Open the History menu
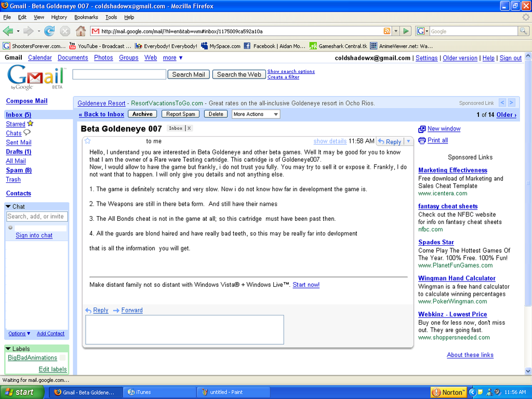The height and width of the screenshot is (399, 532). point(59,17)
